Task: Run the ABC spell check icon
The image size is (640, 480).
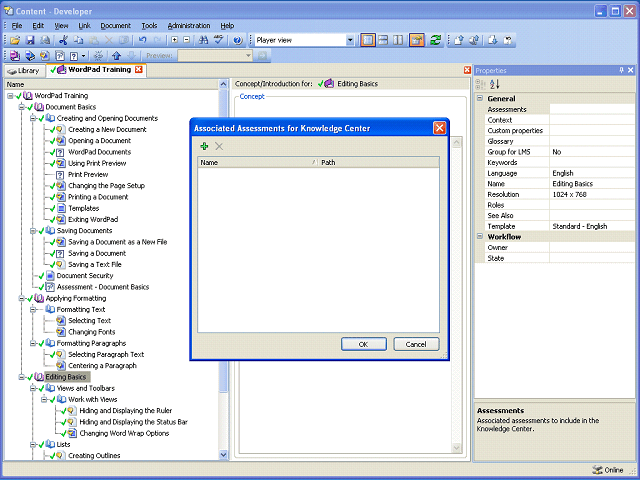Action: (x=219, y=40)
